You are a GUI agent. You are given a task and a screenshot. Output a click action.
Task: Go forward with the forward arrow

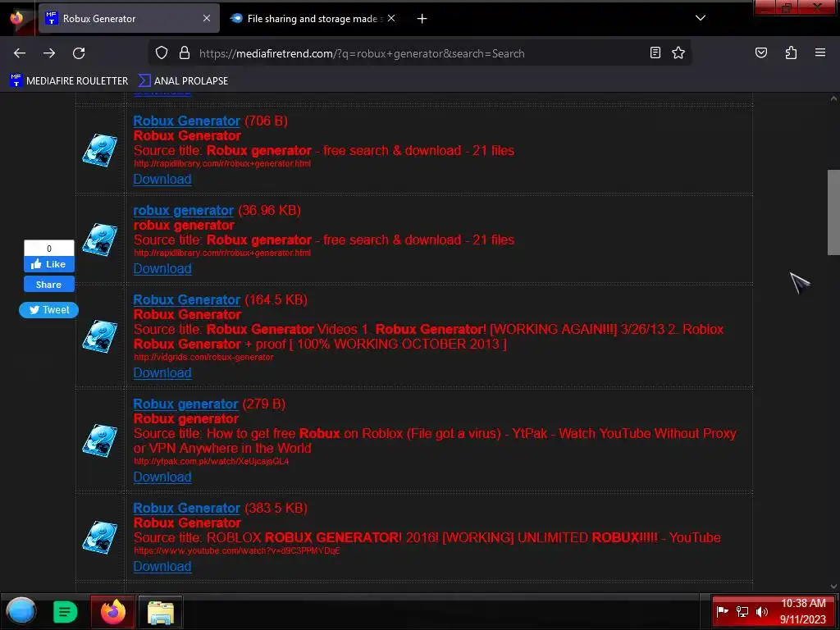click(49, 53)
